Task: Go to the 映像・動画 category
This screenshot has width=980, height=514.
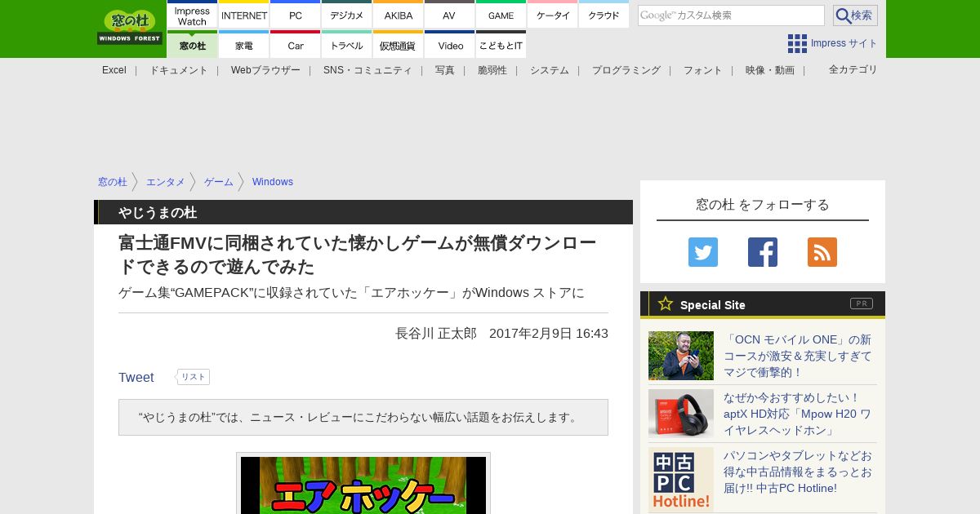Action: point(770,70)
